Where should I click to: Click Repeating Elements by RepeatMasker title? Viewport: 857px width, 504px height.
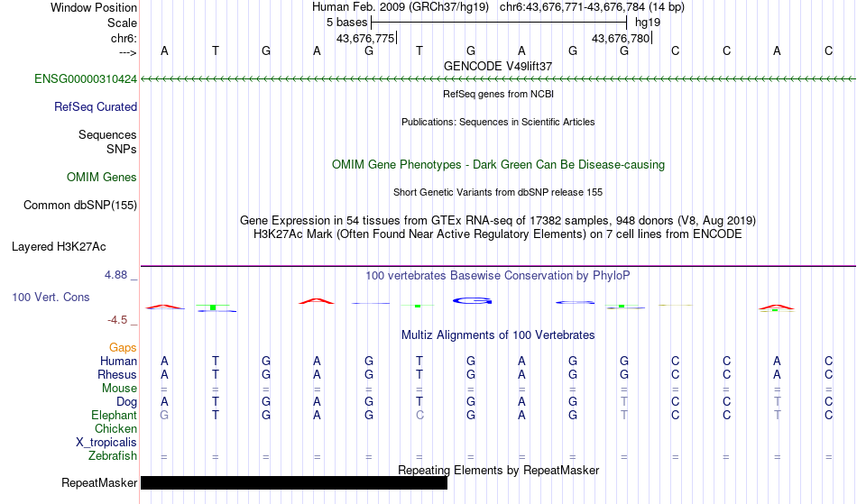498,470
